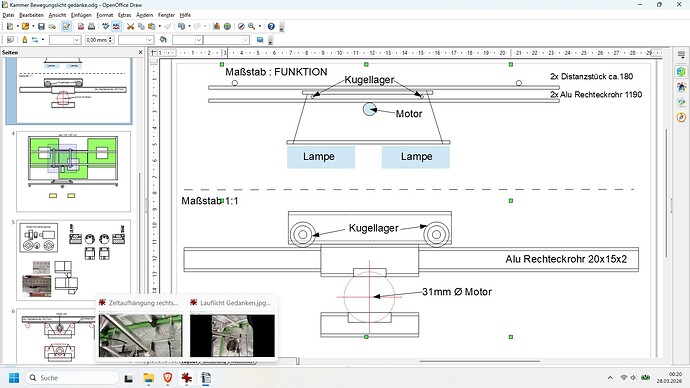Open dropdown arrow next to New icon
This screenshot has height=388, width=690.
(x=17, y=26)
